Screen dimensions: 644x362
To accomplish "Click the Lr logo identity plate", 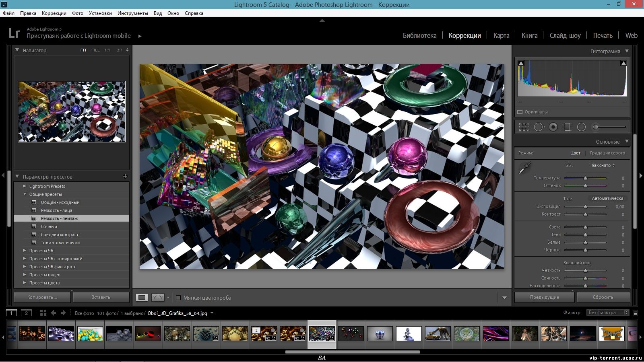I will [x=14, y=33].
